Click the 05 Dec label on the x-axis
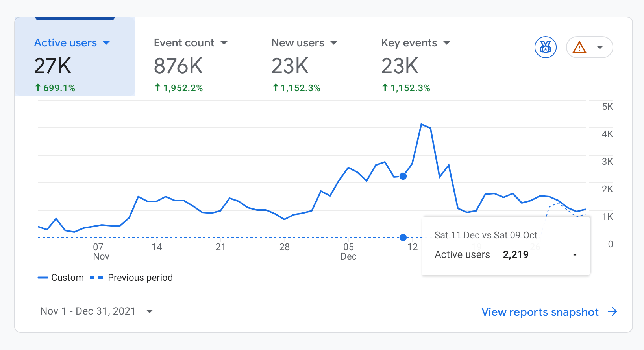This screenshot has width=644, height=350. tap(348, 251)
